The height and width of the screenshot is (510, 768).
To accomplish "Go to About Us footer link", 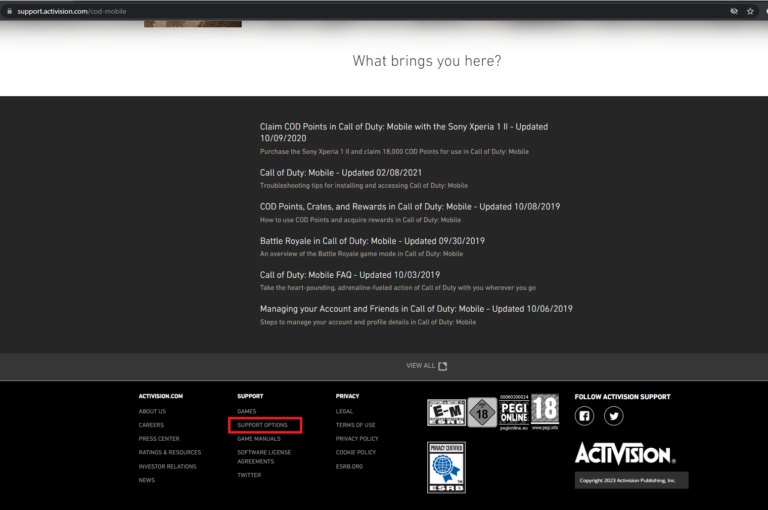I will pyautogui.click(x=152, y=412).
